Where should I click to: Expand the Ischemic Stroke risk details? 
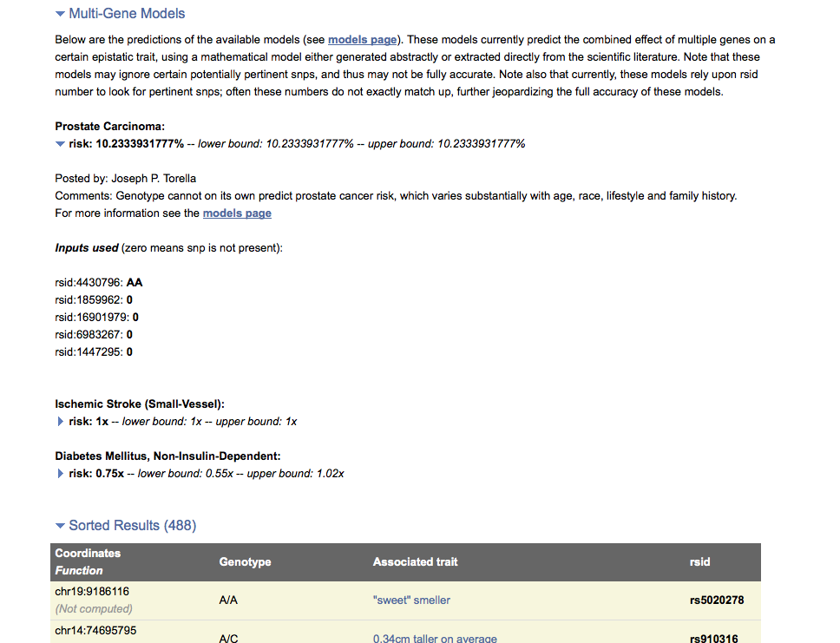[x=60, y=422]
